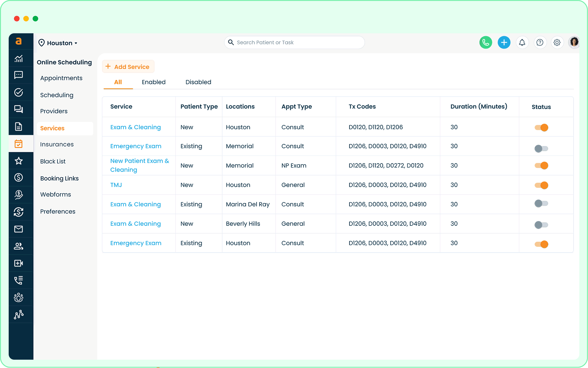Open the settings gear icon
Viewport: 588px width, 368px height.
(x=557, y=42)
